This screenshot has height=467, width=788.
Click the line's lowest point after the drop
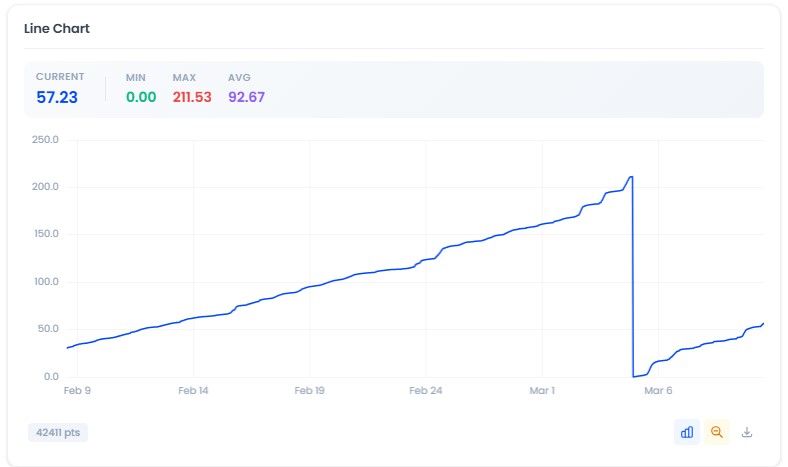click(634, 376)
